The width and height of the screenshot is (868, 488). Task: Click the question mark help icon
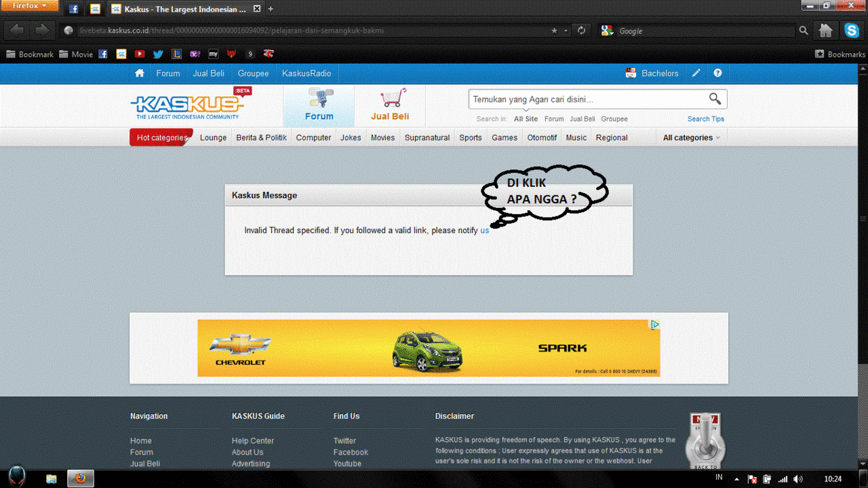click(x=717, y=73)
